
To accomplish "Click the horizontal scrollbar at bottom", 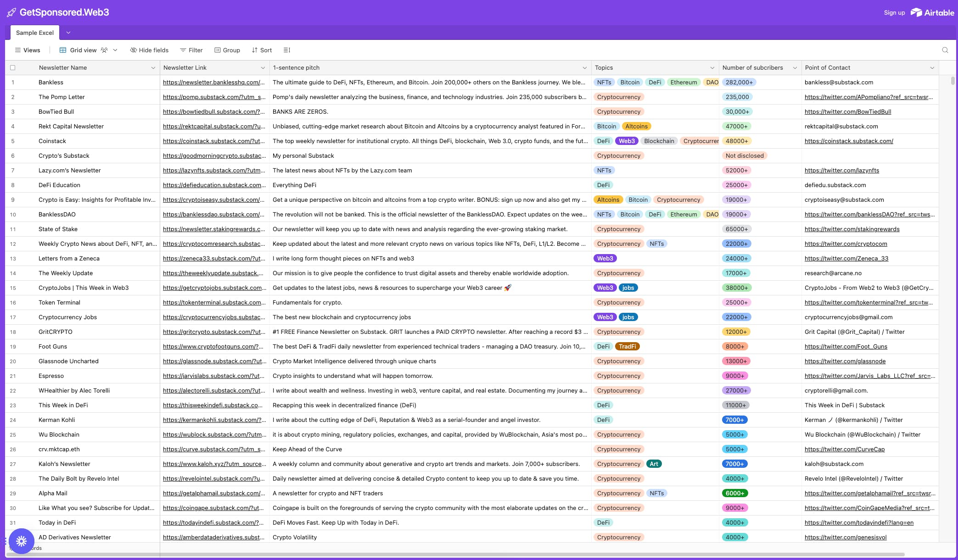I will point(455,554).
